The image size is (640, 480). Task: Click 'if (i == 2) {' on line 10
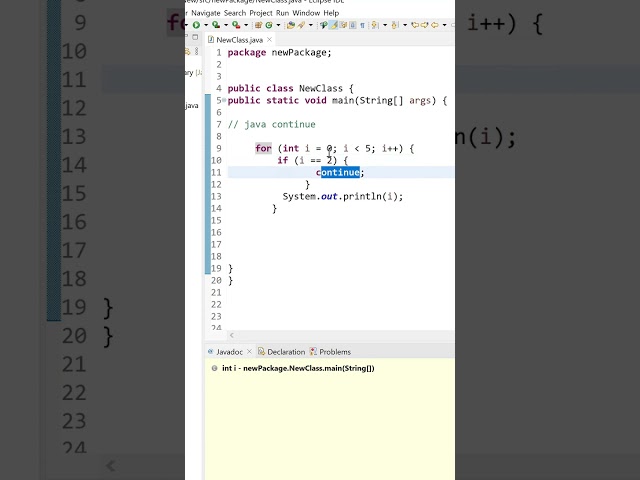pos(313,160)
